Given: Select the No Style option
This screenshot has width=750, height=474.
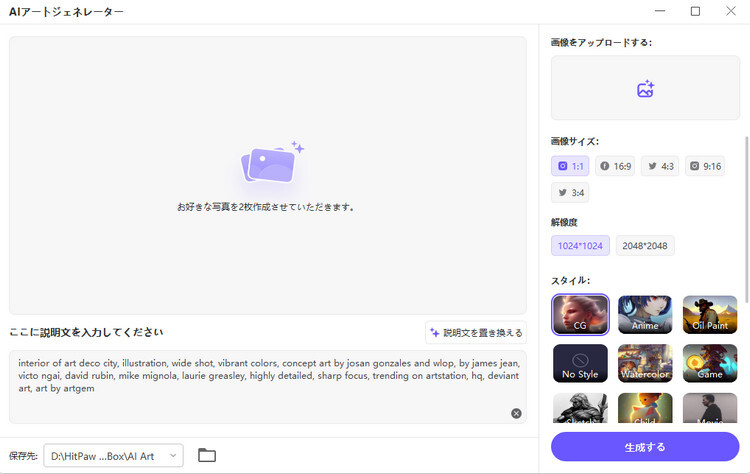Looking at the screenshot, I should pyautogui.click(x=580, y=363).
